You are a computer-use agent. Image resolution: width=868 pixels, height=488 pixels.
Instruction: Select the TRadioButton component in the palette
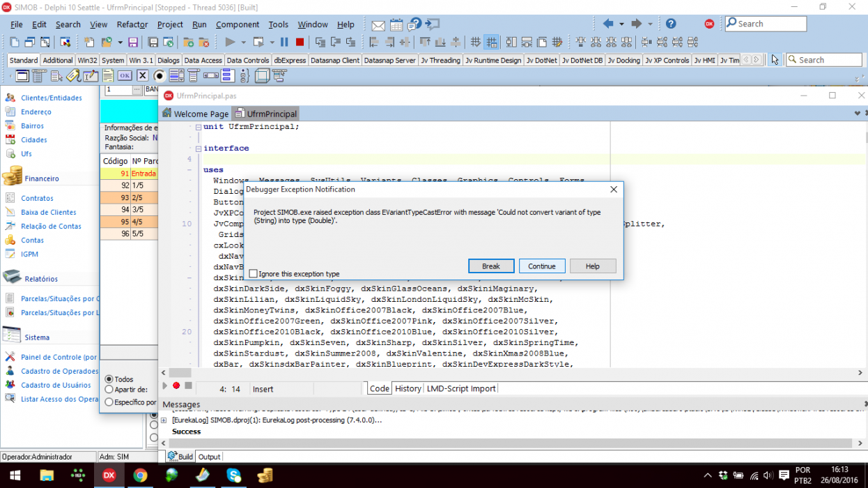point(160,75)
